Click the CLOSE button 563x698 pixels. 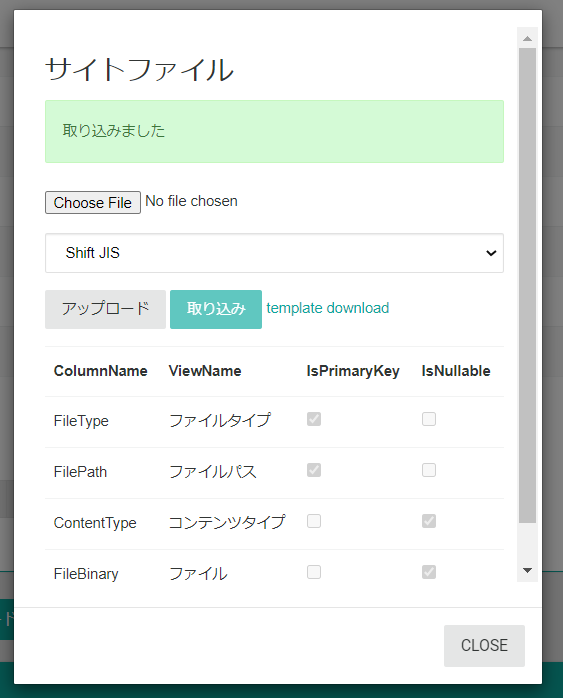pos(484,645)
